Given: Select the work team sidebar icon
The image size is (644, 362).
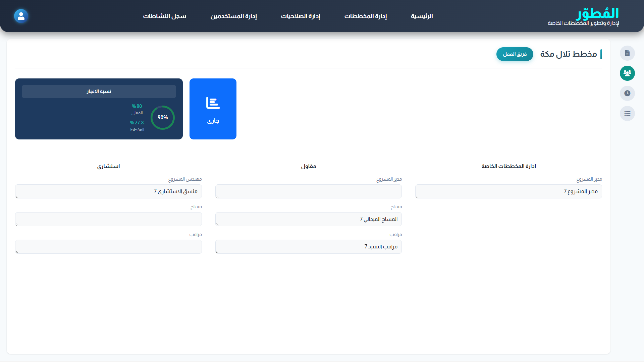Looking at the screenshot, I should [x=627, y=73].
